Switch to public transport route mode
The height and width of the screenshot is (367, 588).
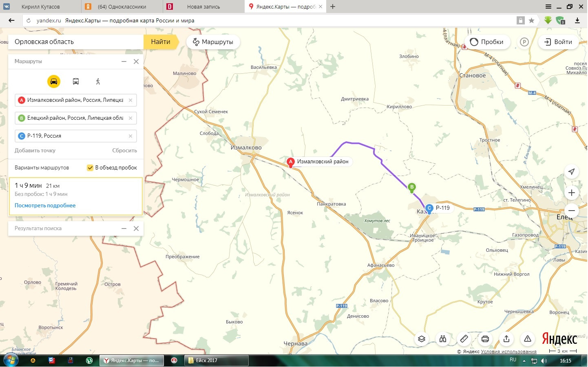click(76, 81)
